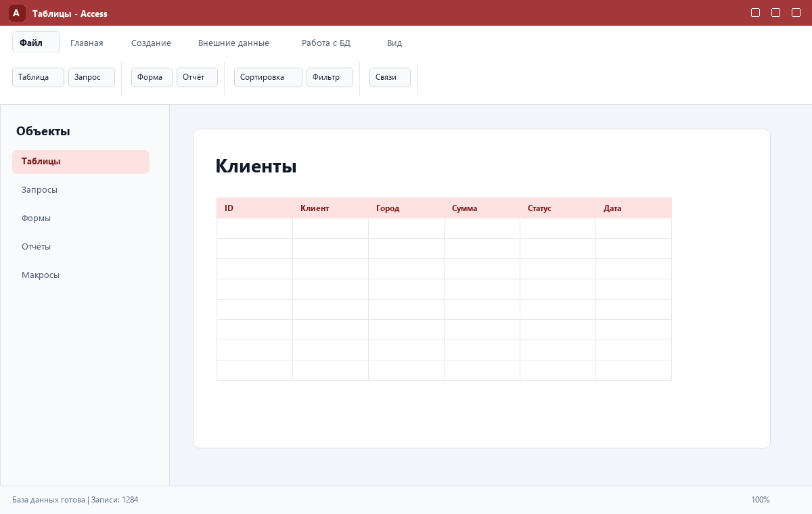Click the Объекты panel title
Image resolution: width=812 pixels, height=514 pixels.
click(43, 131)
